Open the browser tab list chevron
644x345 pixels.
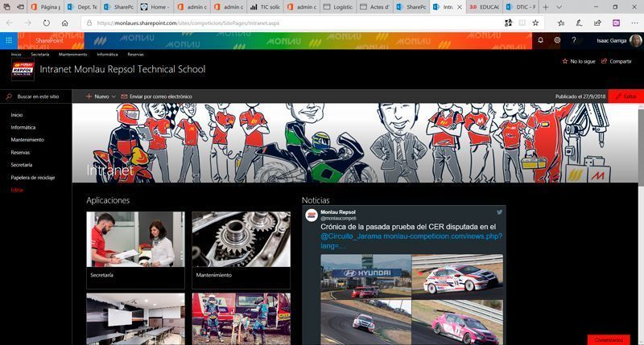(x=559, y=7)
